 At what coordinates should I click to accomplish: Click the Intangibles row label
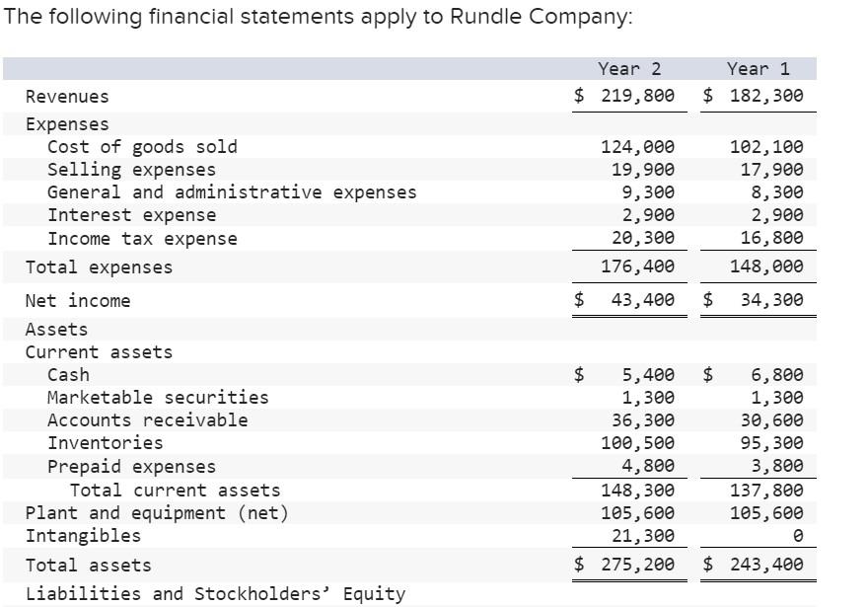coord(83,536)
